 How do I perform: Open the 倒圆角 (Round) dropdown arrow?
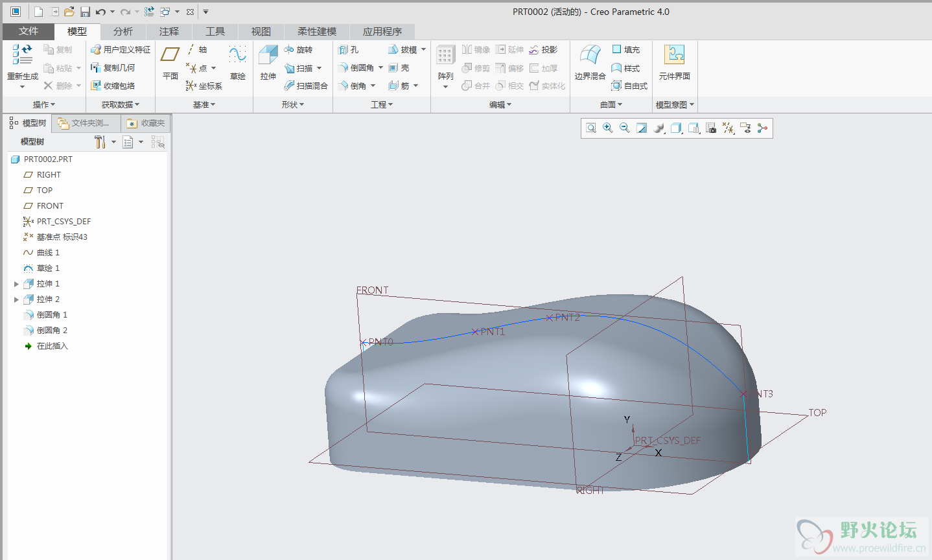(381, 68)
